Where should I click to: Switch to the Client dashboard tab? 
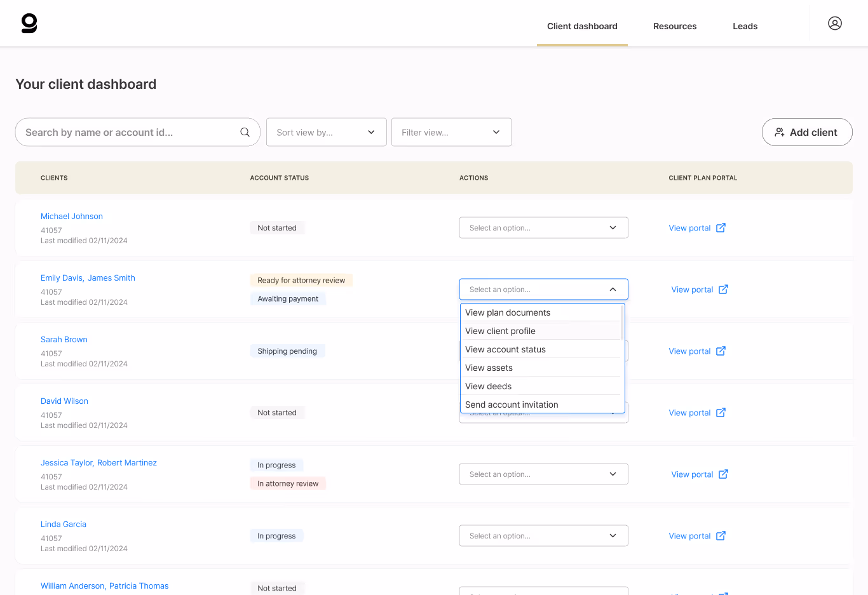point(582,26)
